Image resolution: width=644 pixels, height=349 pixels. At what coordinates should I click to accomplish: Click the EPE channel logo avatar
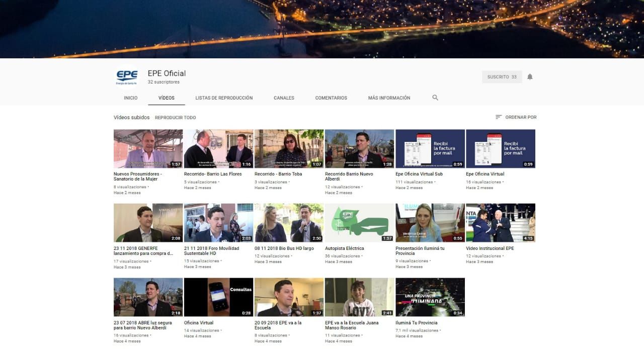[x=127, y=77]
